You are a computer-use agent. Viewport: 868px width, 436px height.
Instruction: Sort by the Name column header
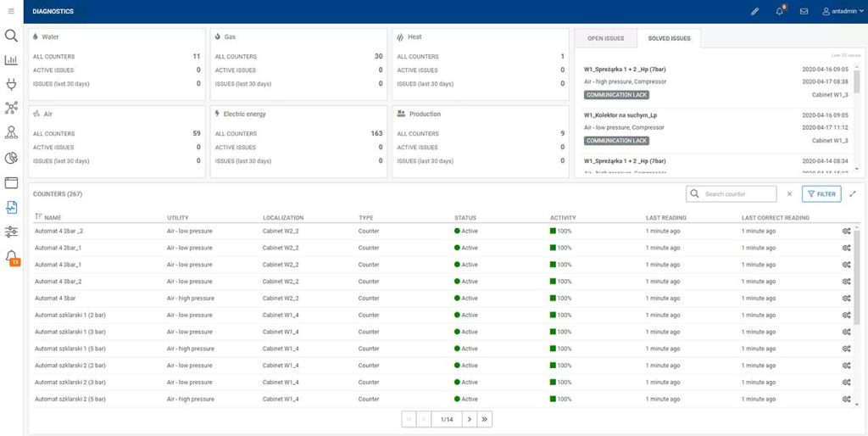(x=53, y=218)
